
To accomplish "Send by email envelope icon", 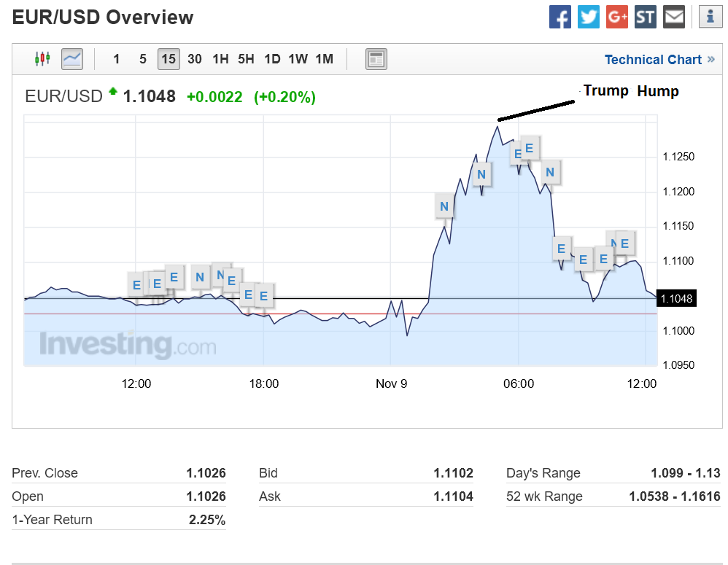I will [674, 17].
